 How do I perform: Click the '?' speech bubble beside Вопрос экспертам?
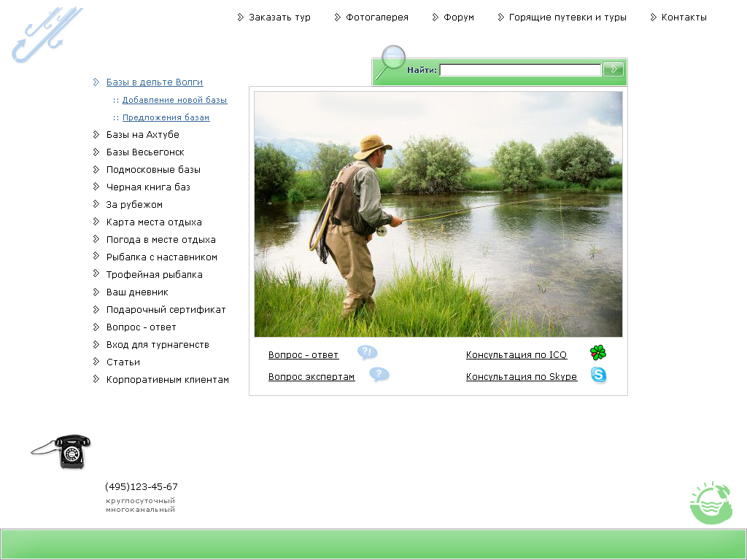(x=379, y=375)
